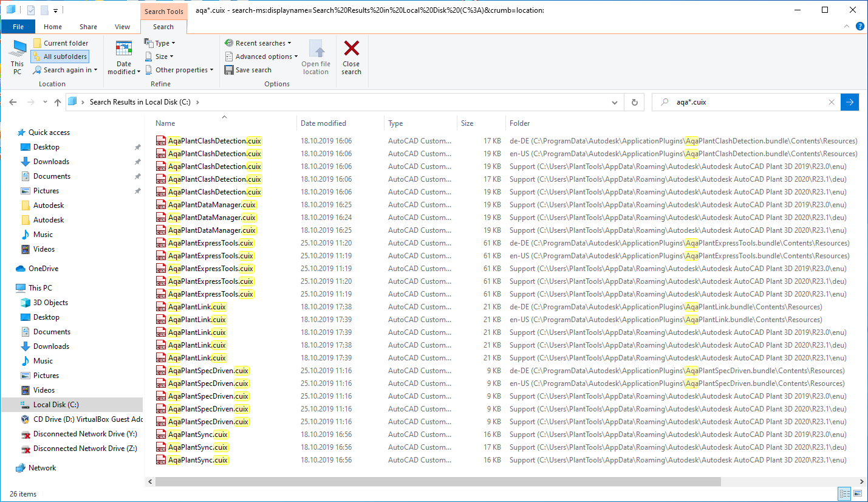Open Desktop under Quick access

46,147
